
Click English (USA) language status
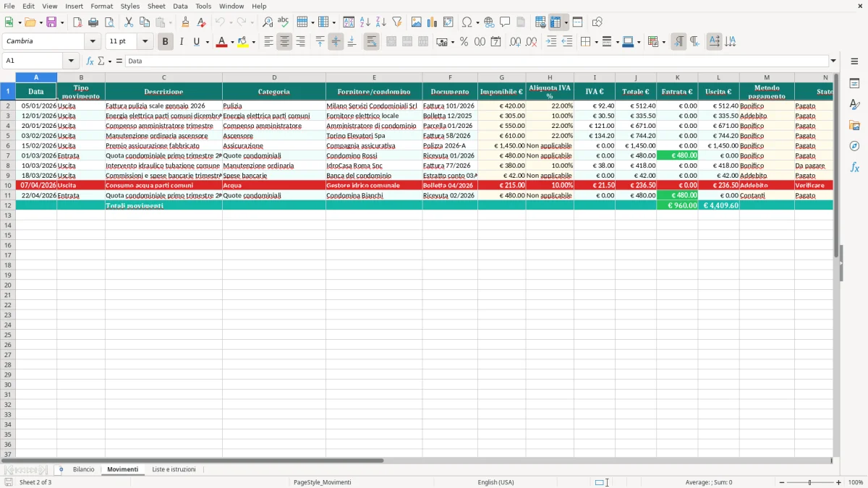(496, 482)
